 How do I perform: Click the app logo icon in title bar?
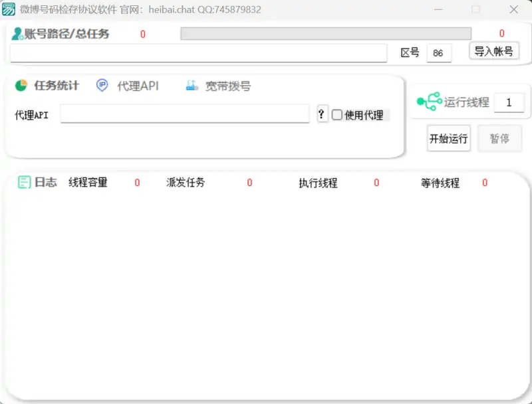[9, 9]
